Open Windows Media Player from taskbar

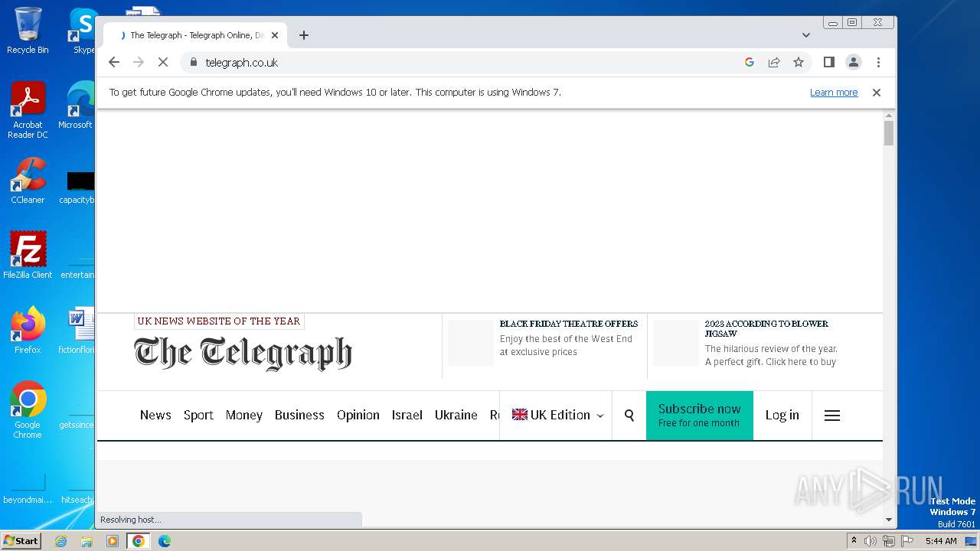tap(113, 541)
